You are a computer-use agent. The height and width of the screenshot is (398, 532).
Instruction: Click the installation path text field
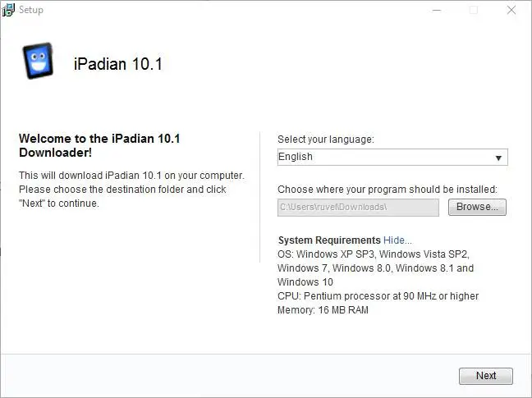pos(358,208)
